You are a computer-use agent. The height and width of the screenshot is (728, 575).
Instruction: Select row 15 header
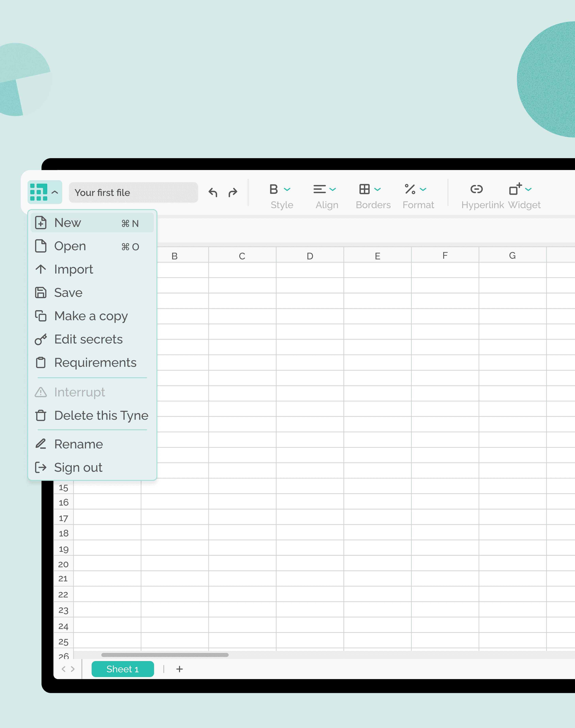[64, 487]
